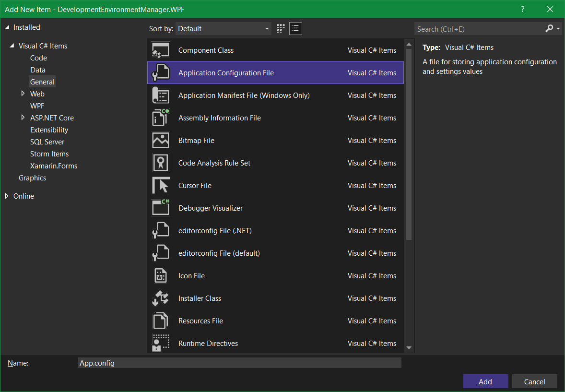Click the Debugger Visualizer template icon

[x=161, y=208]
